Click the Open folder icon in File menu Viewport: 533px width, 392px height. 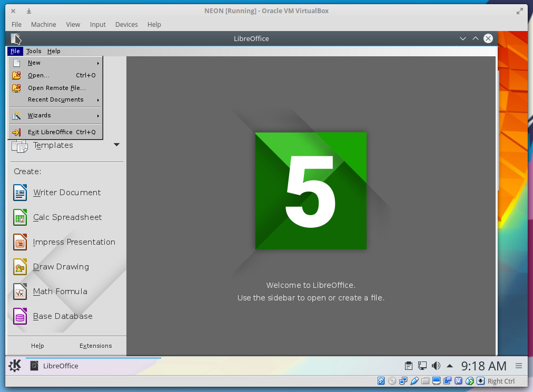16,75
